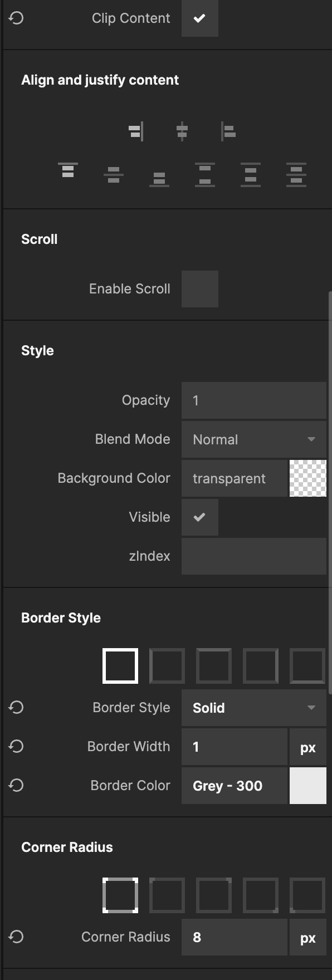Image resolution: width=332 pixels, height=980 pixels.
Task: Reset the Corner Radius value
Action: [x=16, y=937]
